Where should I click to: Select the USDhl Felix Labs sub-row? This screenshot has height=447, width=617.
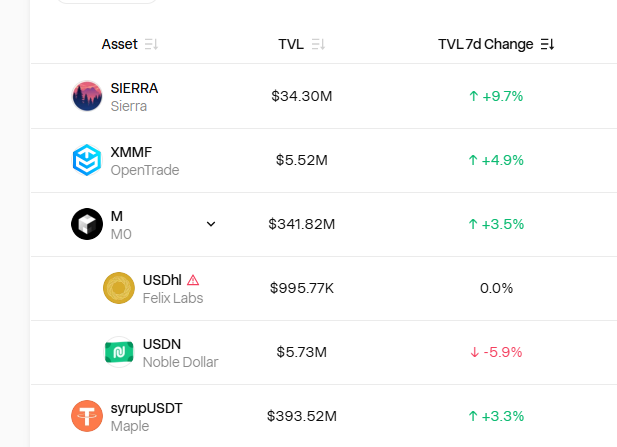click(x=323, y=288)
